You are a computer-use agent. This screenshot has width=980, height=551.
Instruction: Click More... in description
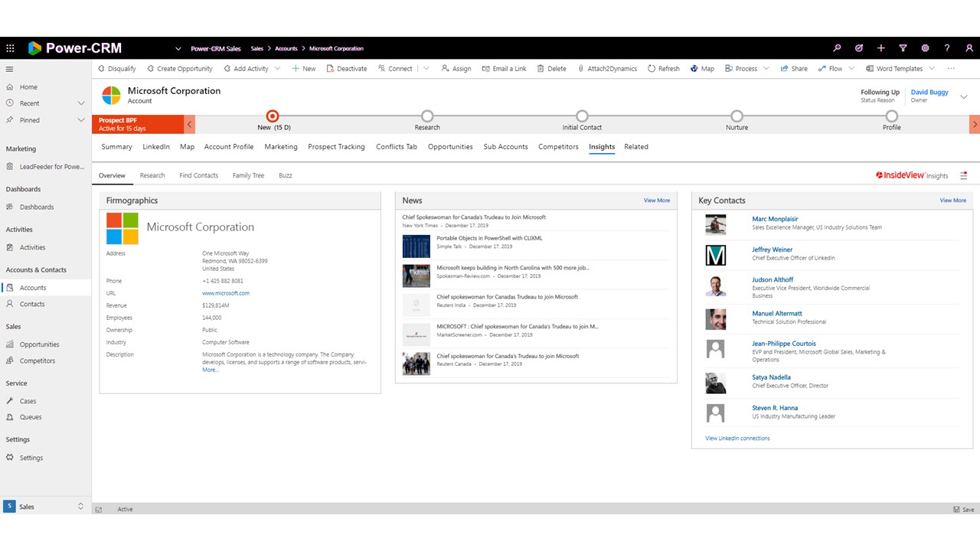(x=211, y=370)
